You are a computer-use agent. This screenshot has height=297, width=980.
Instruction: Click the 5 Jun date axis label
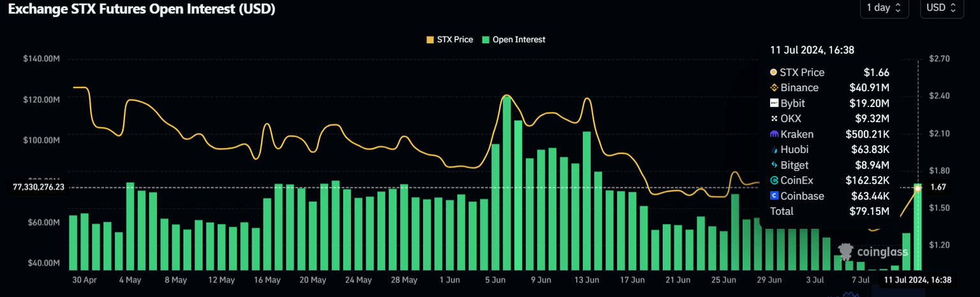(496, 280)
